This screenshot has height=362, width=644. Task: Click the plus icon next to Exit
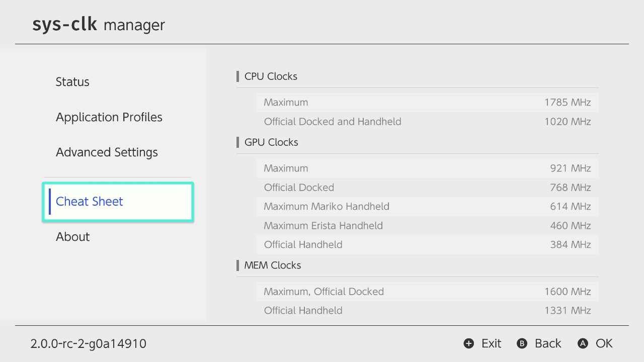(469, 343)
